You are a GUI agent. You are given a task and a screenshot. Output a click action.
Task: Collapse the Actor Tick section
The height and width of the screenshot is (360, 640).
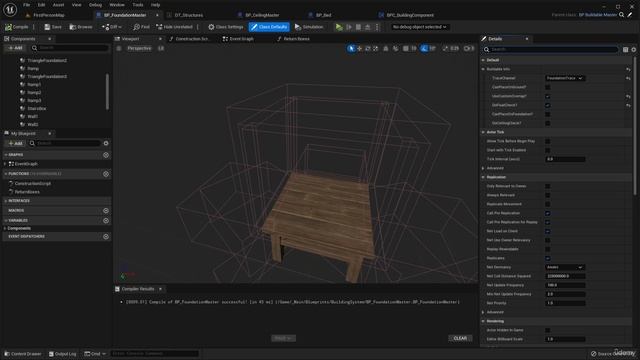pyautogui.click(x=484, y=132)
